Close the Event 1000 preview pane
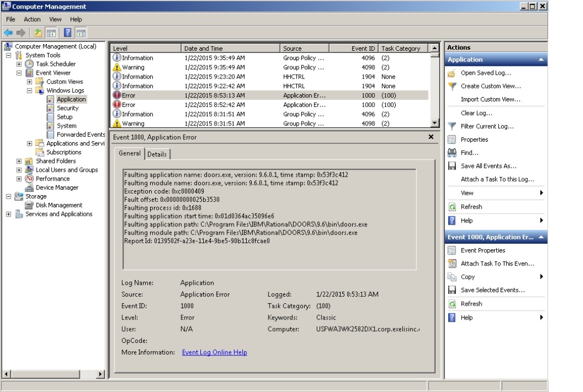Viewport: 583px width, 392px height. (x=431, y=137)
